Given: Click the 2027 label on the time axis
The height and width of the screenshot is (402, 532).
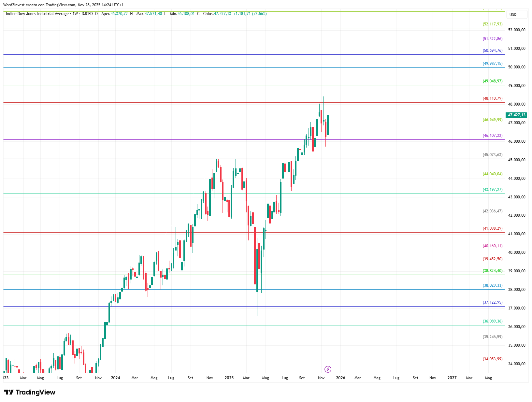Looking at the screenshot, I should pyautogui.click(x=452, y=378).
